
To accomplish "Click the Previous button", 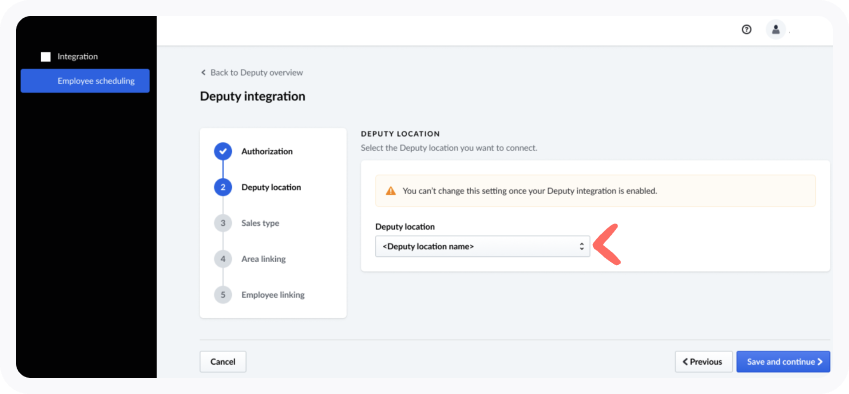I will tap(703, 362).
